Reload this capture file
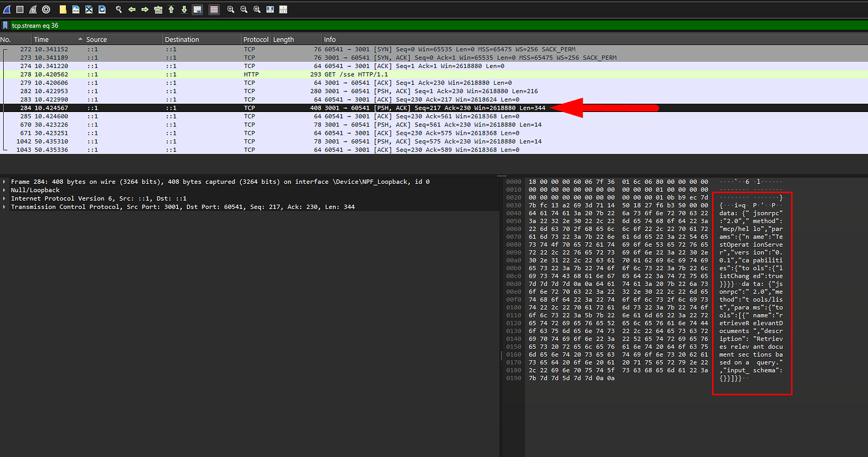 tap(102, 9)
